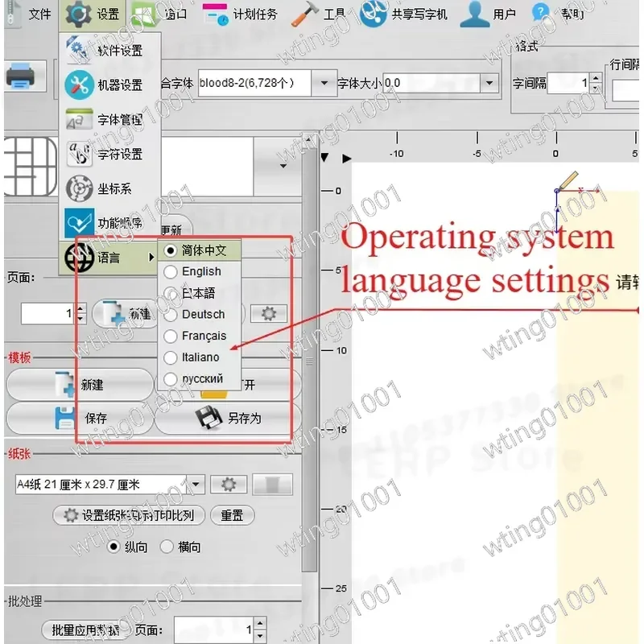Click the calendar icon for 计划任务
This screenshot has width=644, height=644.
click(216, 15)
